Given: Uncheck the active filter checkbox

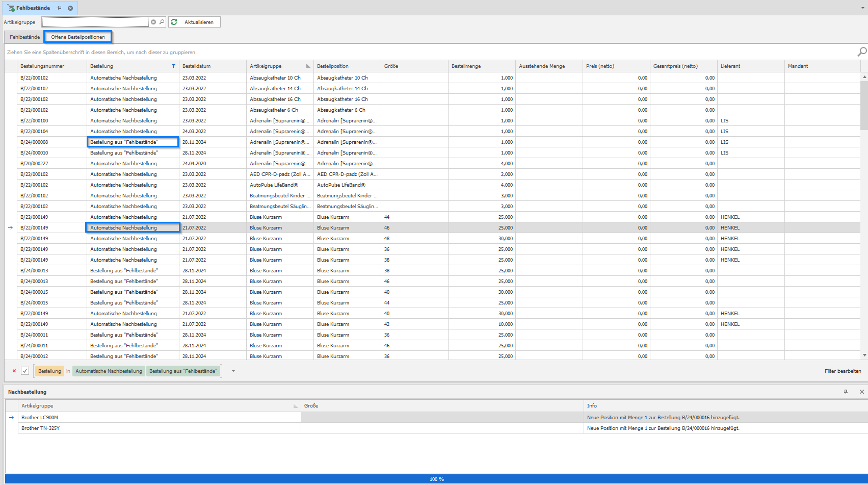Looking at the screenshot, I should click(x=25, y=371).
